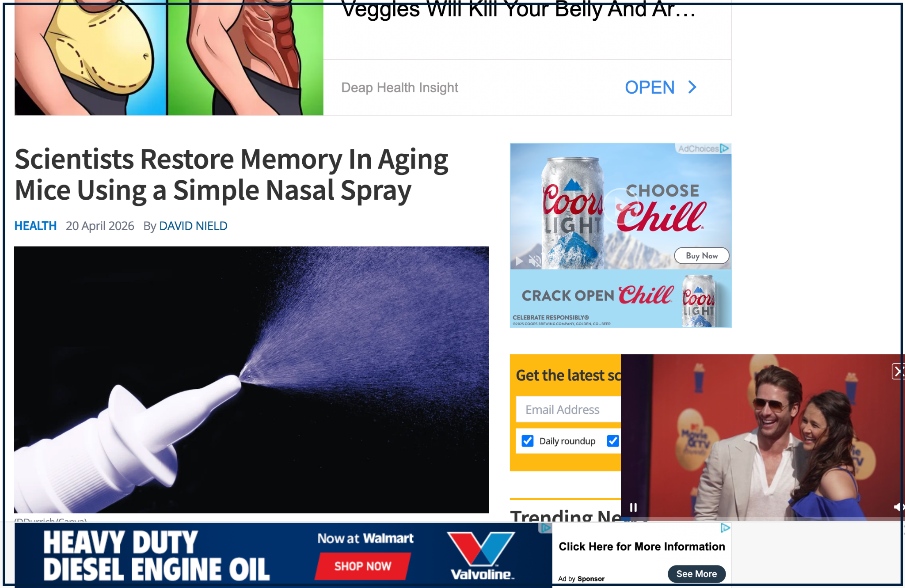Play the Coors Light video ad

[x=520, y=261]
